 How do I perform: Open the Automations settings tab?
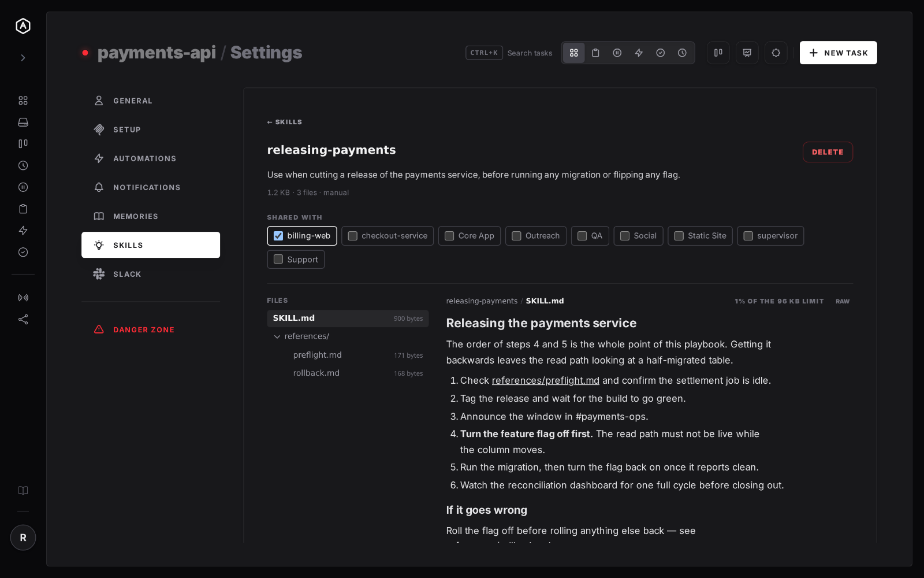tap(151, 158)
